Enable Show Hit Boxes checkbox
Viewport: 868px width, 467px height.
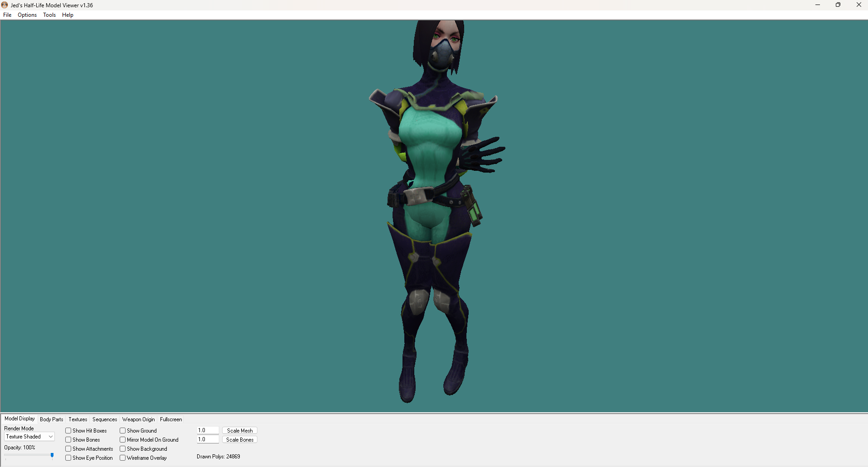[x=68, y=431]
